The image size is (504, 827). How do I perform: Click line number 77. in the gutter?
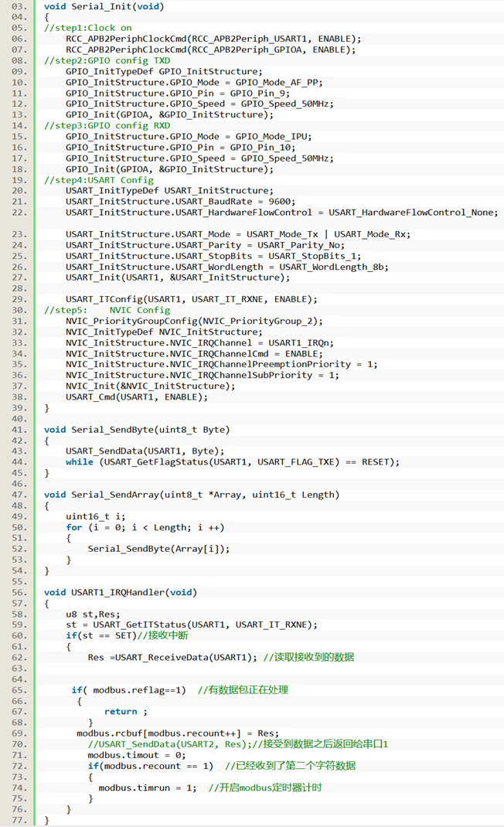coord(19,820)
